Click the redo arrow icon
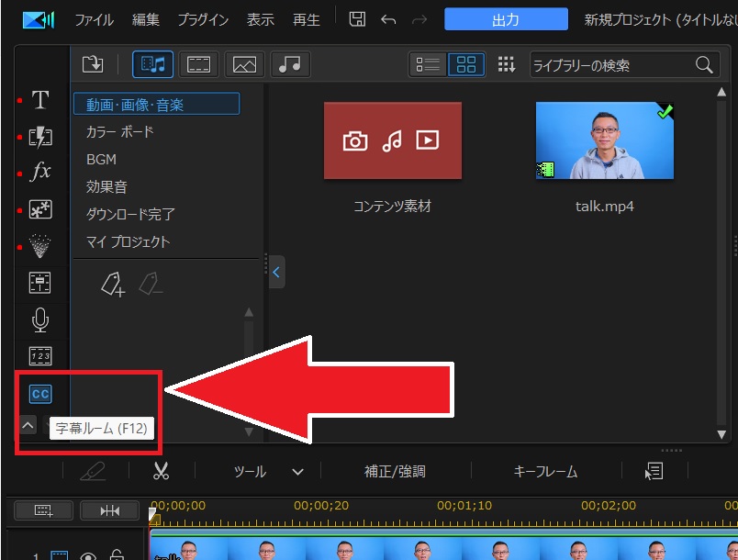The width and height of the screenshot is (738, 560). [419, 20]
